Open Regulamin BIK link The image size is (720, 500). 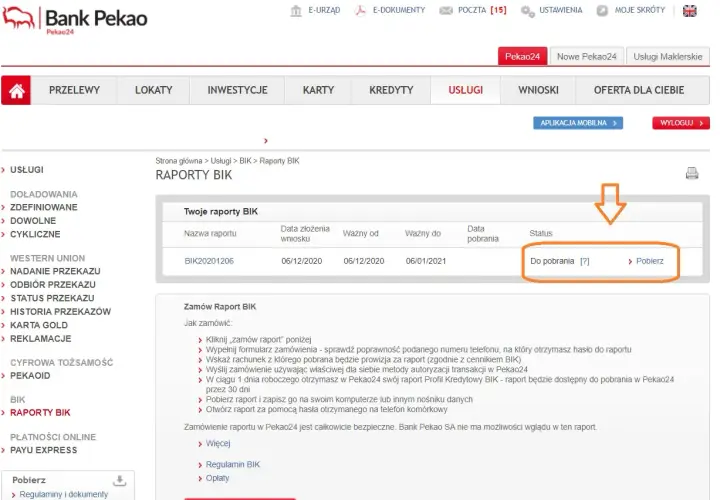(233, 465)
